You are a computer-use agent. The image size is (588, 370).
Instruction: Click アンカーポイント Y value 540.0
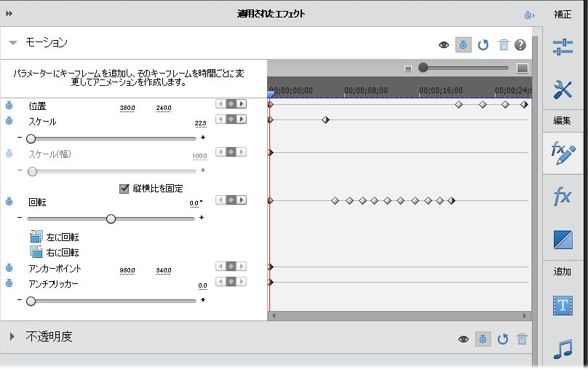tap(164, 270)
